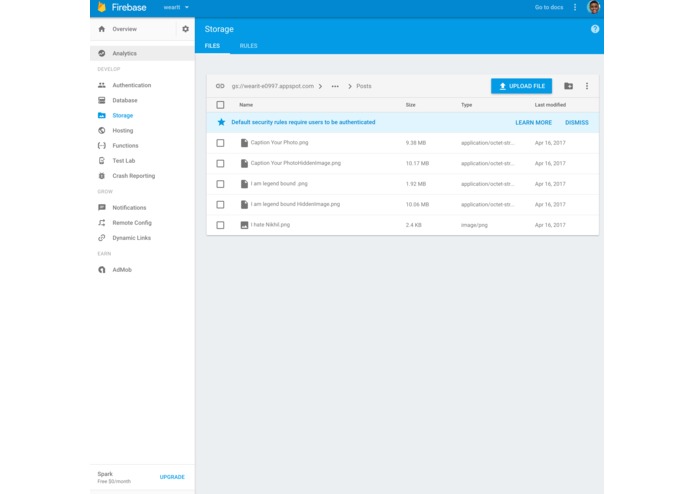Click the Test Lab icon
Viewport: 695px width, 494px height.
click(102, 160)
